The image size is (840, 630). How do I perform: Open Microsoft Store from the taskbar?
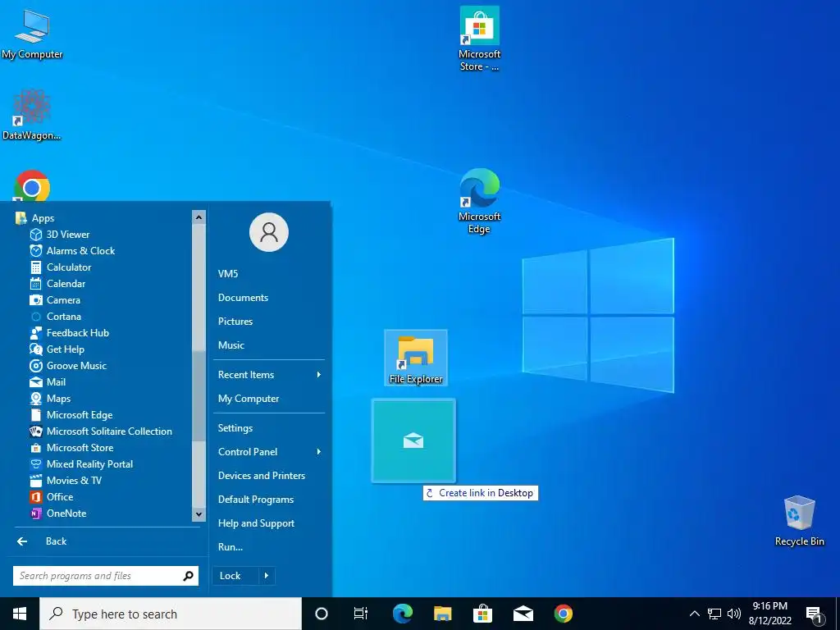pos(482,614)
